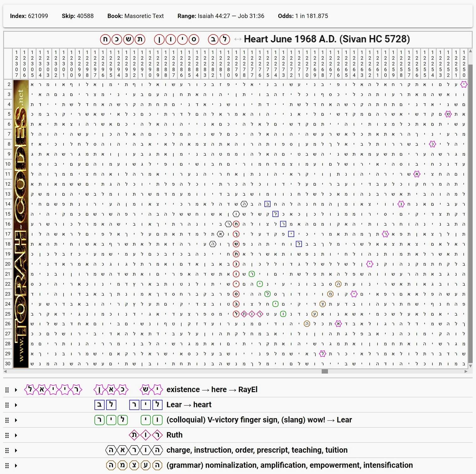Click the vertical scrollbar thumb beside the matrix

tap(470, 213)
